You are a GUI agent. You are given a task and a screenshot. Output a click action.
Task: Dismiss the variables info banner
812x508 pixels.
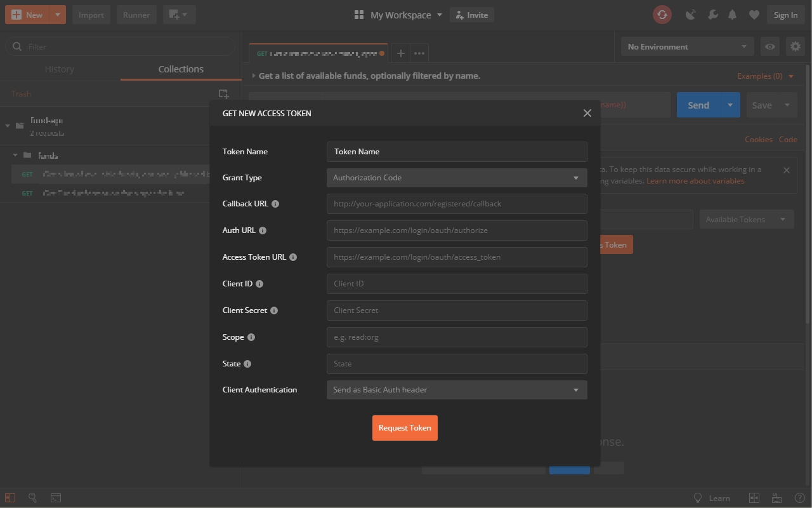point(787,170)
